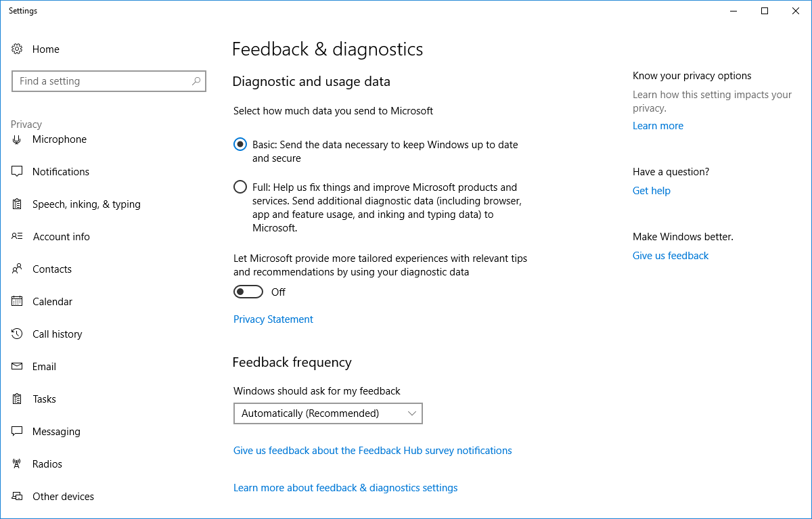This screenshot has height=519, width=812.
Task: Select the Account info person-card icon
Action: [18, 237]
